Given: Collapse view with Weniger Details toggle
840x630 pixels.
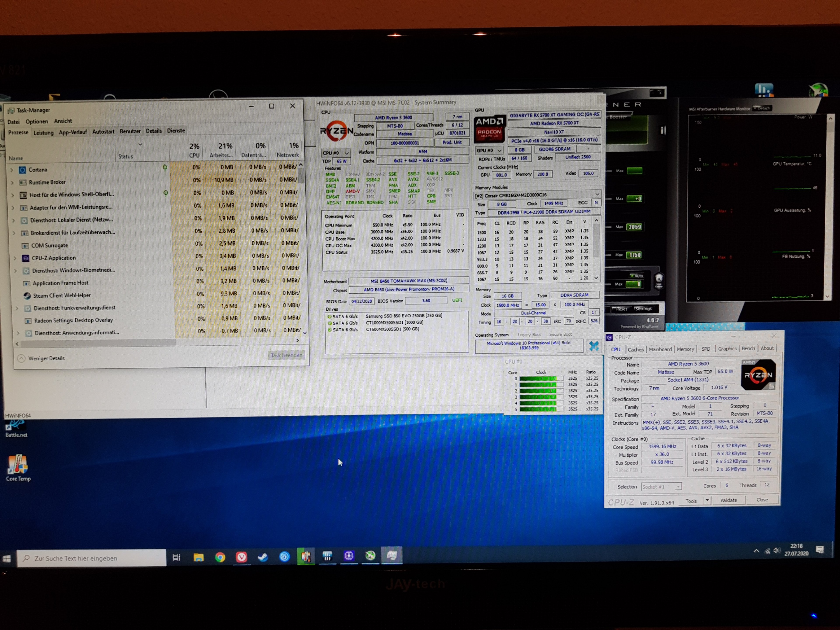Looking at the screenshot, I should (x=41, y=358).
